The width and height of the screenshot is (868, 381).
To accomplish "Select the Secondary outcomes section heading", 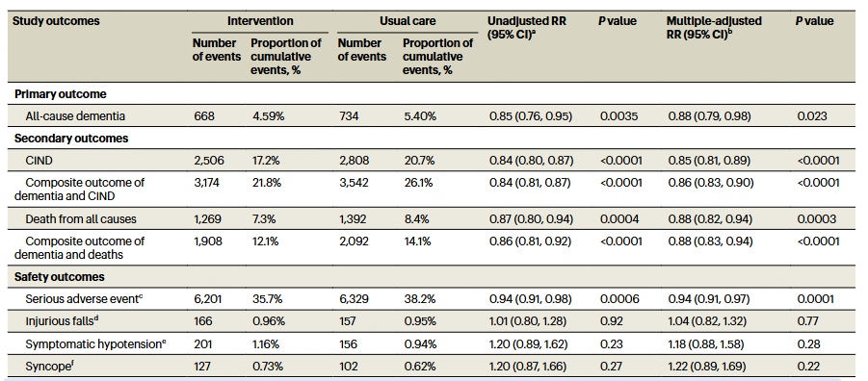I will click(70, 139).
